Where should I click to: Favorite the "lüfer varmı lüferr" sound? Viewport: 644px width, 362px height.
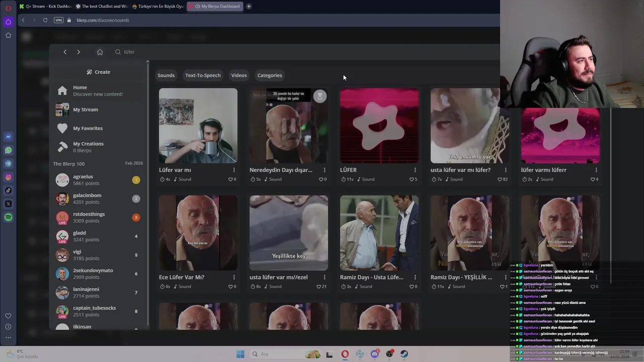[593, 179]
